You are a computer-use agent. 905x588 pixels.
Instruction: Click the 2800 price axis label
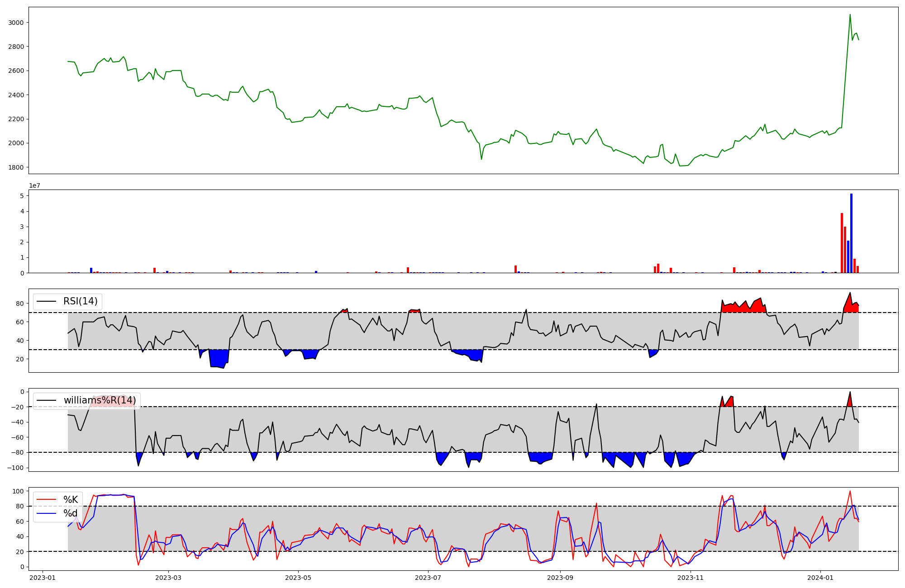click(x=17, y=47)
